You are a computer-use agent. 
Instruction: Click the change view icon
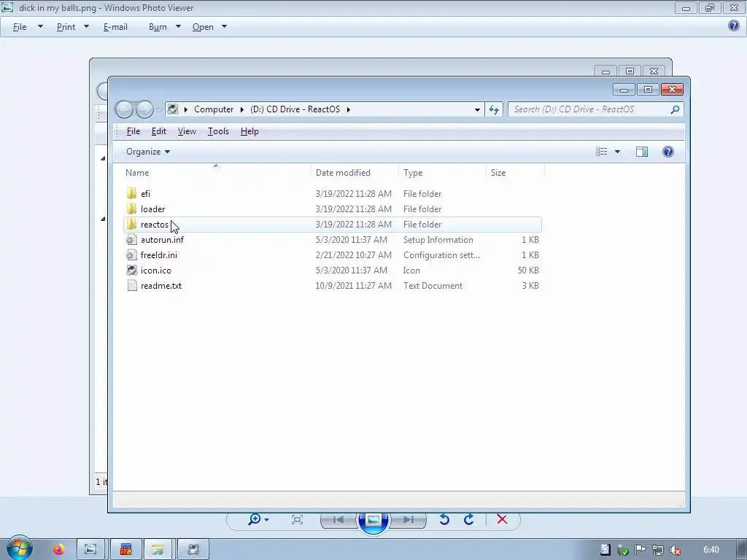coord(601,152)
